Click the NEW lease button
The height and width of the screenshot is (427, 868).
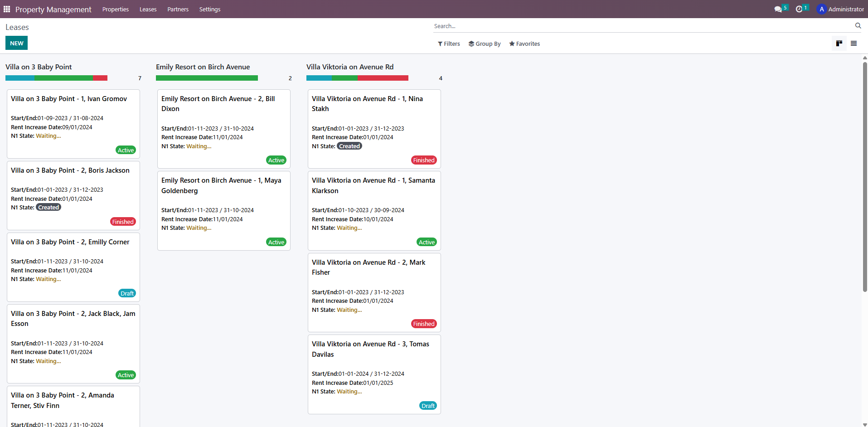coord(17,43)
